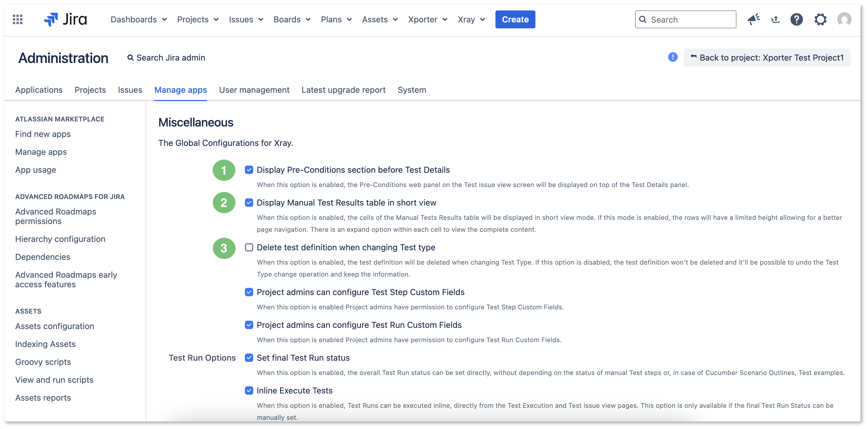Viewport: 868px width, 429px height.
Task: Open Manage apps in the sidebar
Action: point(41,152)
